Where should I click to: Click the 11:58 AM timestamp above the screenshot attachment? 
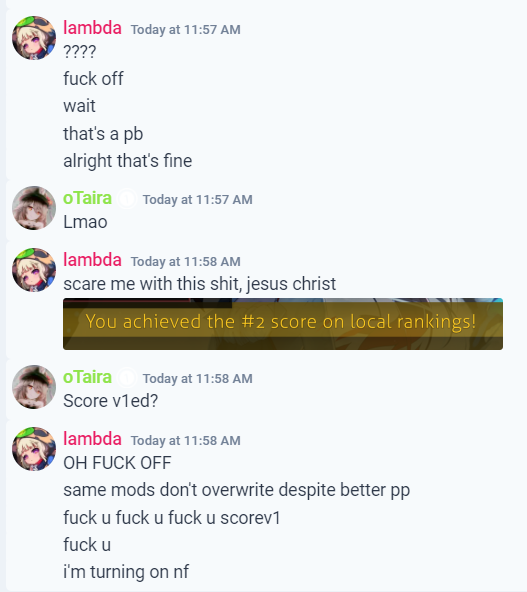pos(185,261)
